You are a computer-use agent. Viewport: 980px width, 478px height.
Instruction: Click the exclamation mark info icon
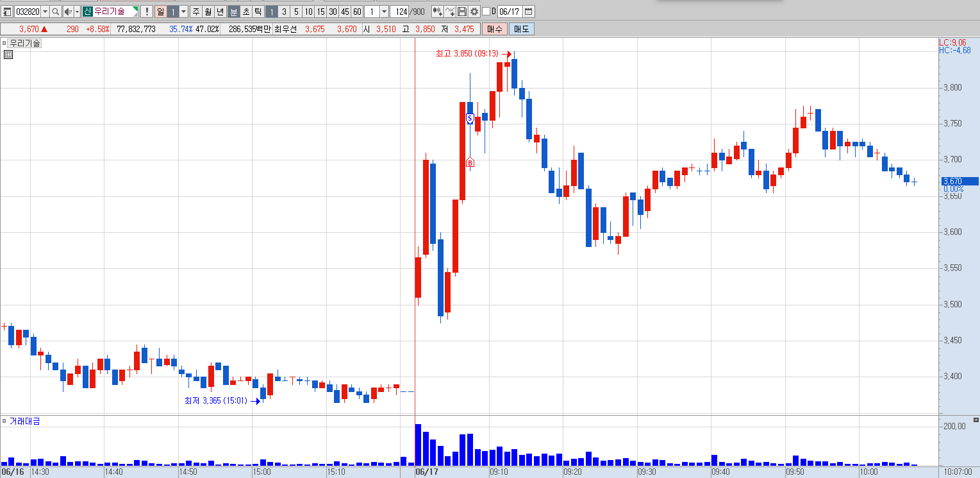146,12
